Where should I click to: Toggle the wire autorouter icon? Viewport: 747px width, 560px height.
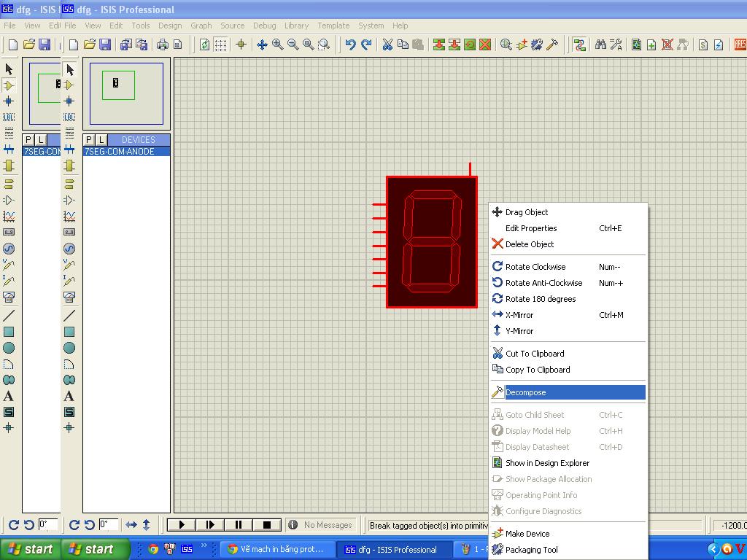point(580,44)
